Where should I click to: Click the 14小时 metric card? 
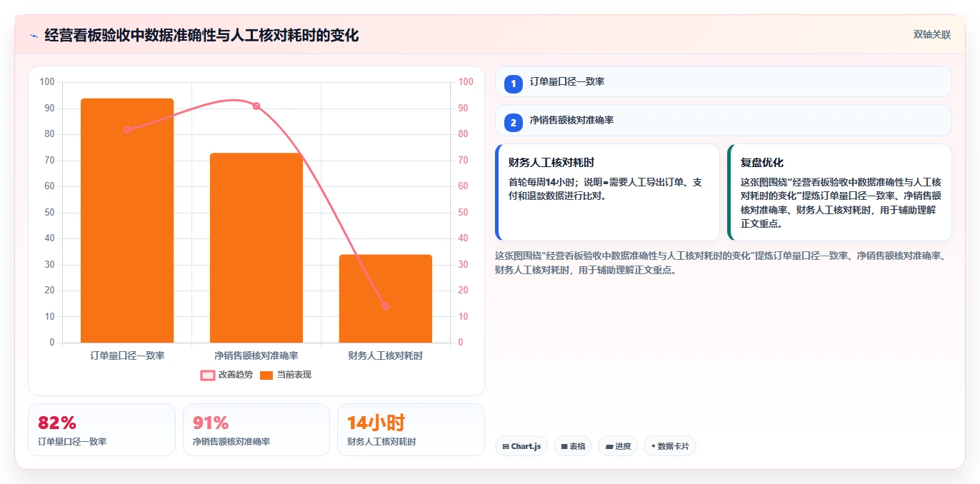(411, 430)
